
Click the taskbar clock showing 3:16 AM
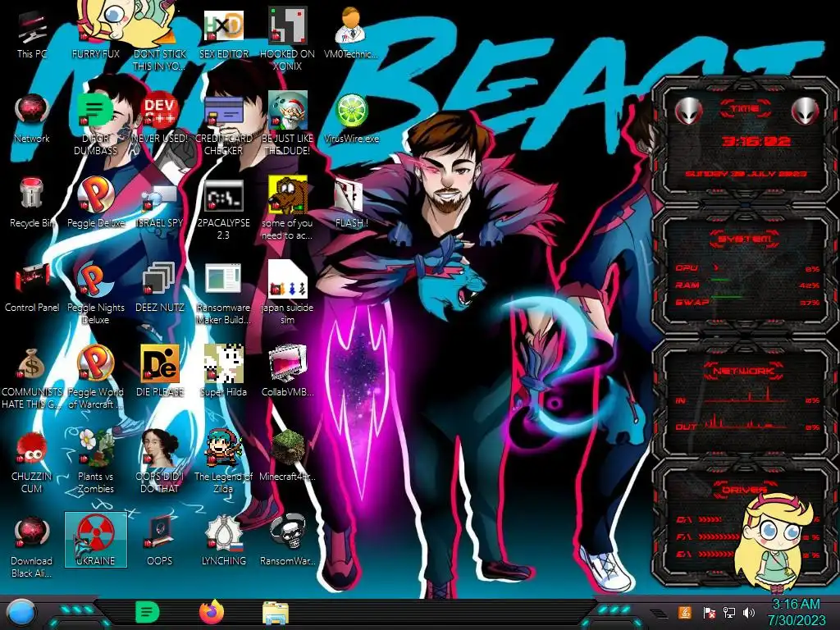coord(796,612)
